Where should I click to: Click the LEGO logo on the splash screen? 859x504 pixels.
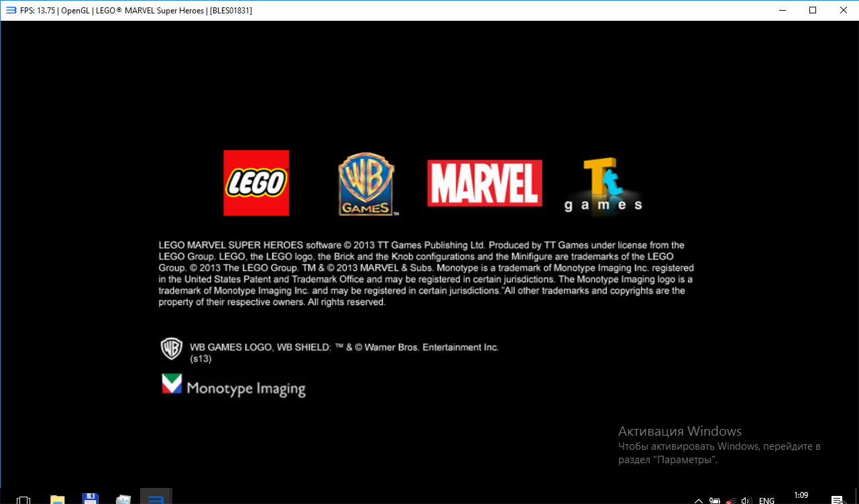(256, 183)
